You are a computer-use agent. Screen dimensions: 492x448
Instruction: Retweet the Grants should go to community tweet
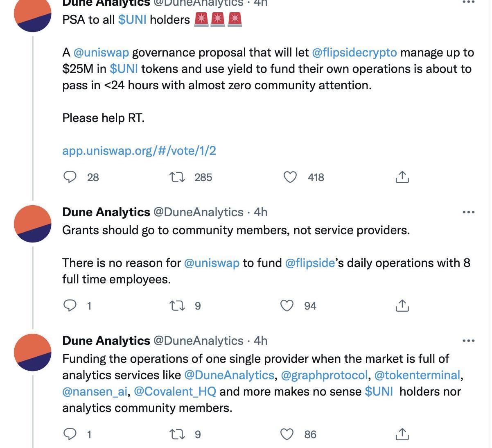coord(177,305)
